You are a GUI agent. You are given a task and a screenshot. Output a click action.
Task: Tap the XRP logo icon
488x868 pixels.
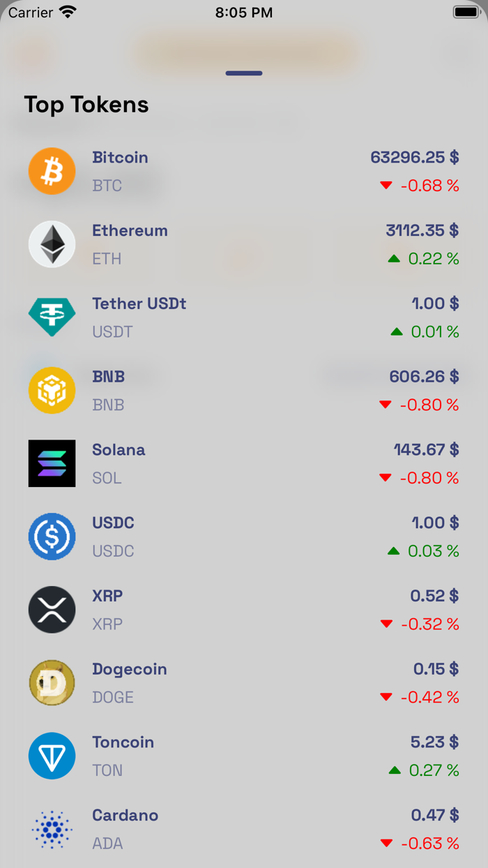click(x=52, y=609)
